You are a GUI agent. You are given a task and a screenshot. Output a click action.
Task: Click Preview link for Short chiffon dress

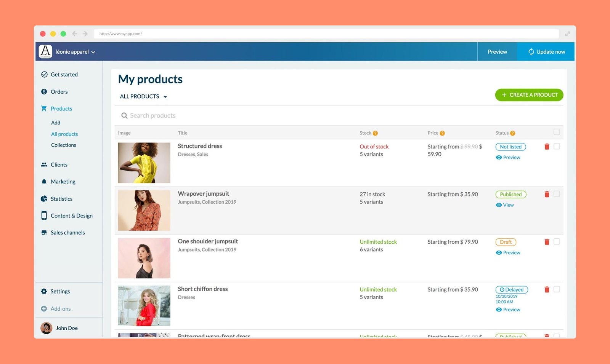[x=508, y=310]
